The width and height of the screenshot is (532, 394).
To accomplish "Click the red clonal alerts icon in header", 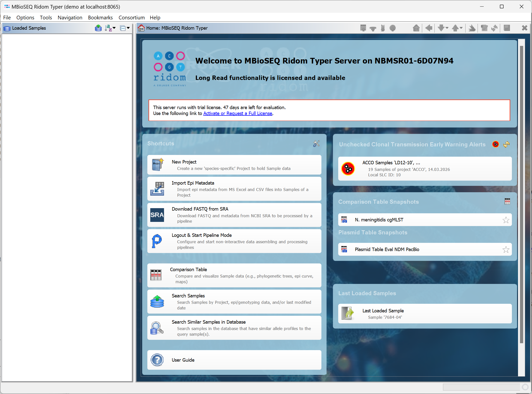I will pyautogui.click(x=495, y=144).
